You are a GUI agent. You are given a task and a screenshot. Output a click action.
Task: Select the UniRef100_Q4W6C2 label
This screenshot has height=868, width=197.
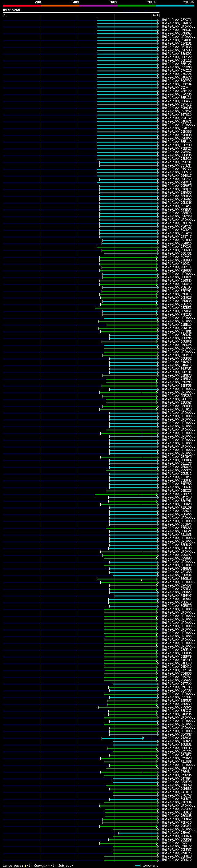pyautogui.click(x=176, y=78)
